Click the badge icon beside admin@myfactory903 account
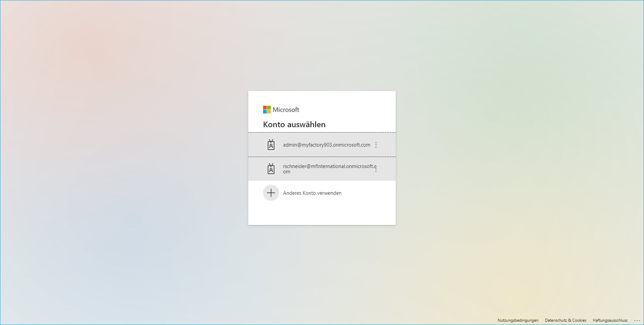Viewport: 644px width, 325px height. click(271, 145)
